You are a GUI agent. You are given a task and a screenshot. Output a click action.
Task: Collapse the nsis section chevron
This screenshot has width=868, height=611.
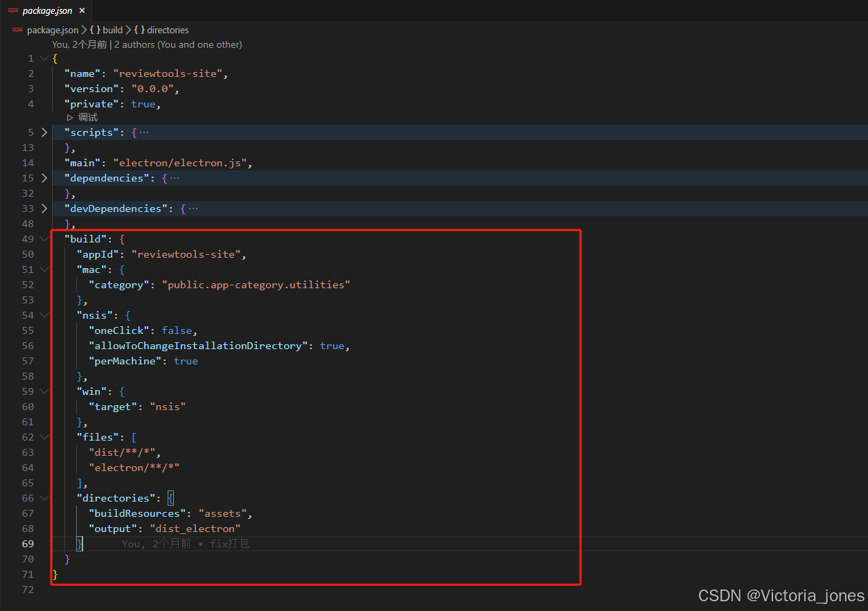[x=44, y=315]
